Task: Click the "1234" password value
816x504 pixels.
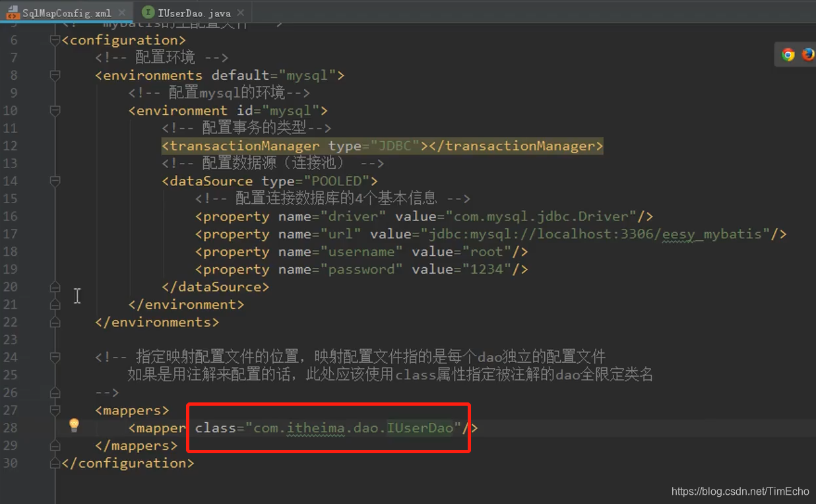Action: tap(487, 269)
